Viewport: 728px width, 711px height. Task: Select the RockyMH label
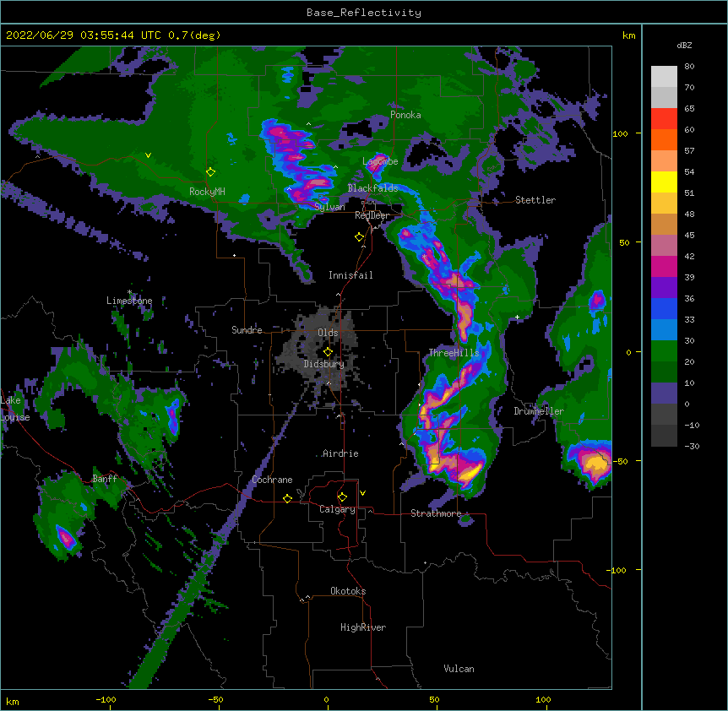pyautogui.click(x=207, y=192)
